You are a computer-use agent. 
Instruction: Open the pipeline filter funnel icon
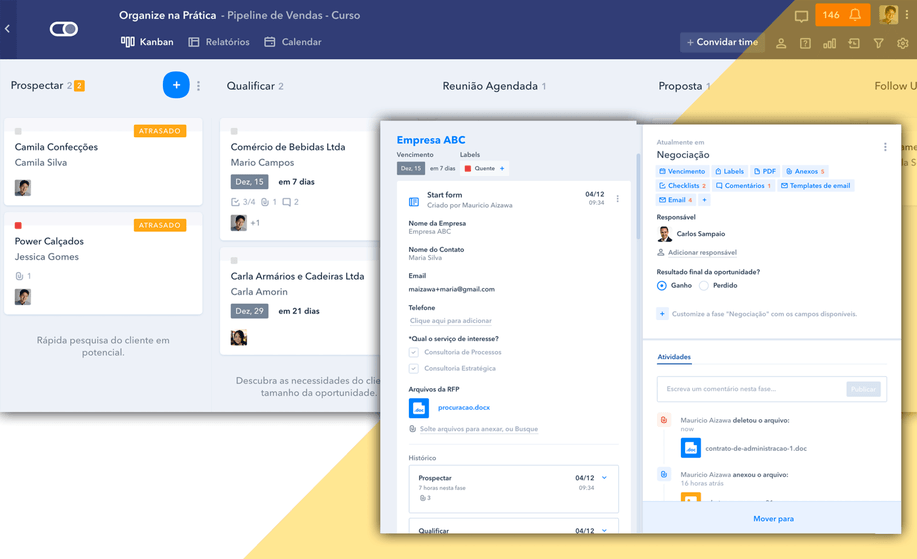click(878, 43)
